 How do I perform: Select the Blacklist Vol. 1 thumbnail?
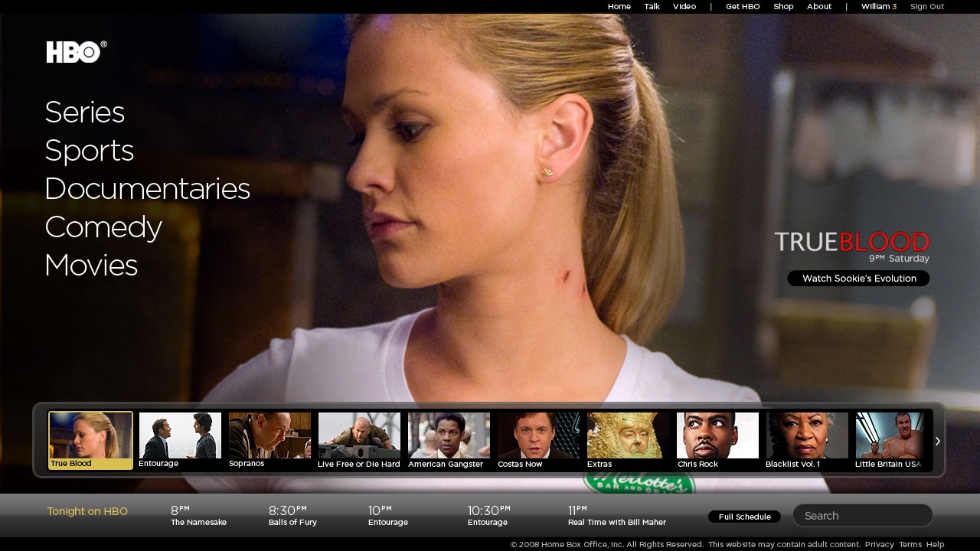(x=807, y=440)
